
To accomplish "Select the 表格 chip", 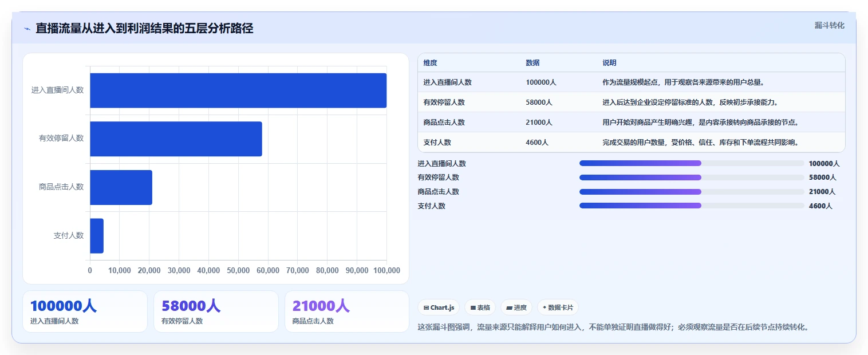I will [480, 307].
